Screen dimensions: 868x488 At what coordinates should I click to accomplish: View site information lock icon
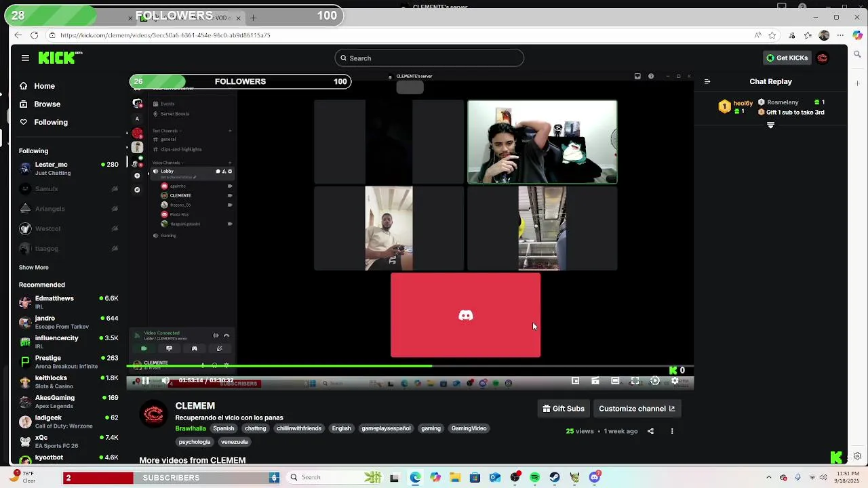coord(52,35)
